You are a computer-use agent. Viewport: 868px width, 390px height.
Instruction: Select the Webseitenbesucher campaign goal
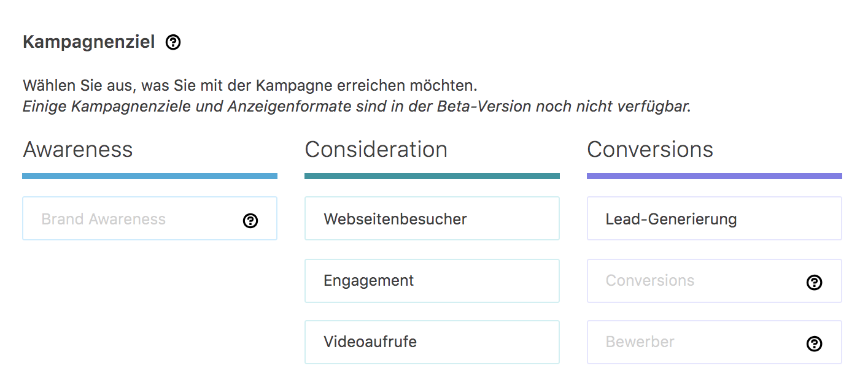point(432,218)
